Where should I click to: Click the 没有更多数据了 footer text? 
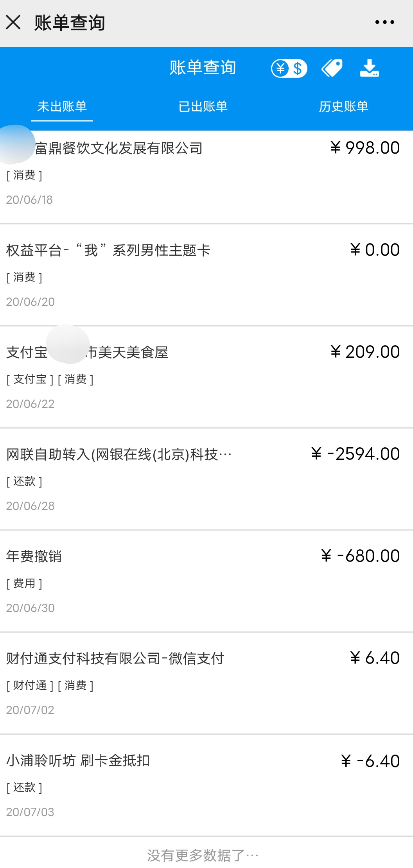pos(203,855)
